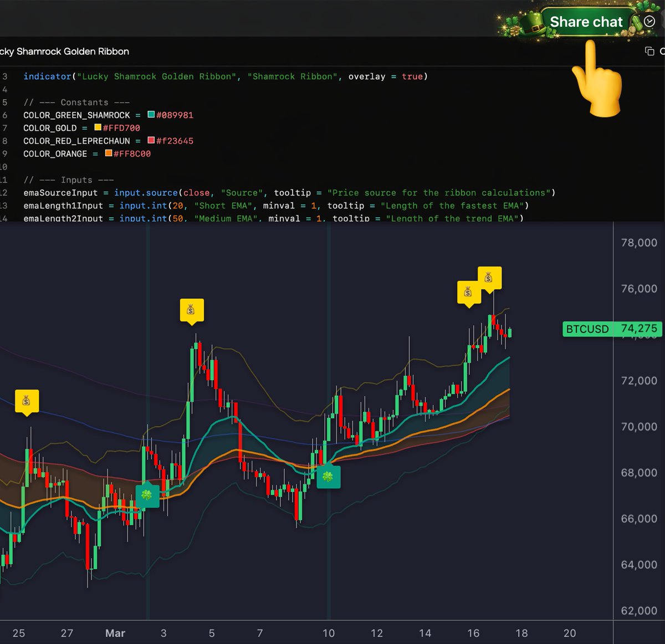This screenshot has width=665, height=644.
Task: Select the green #089981 color swatch
Action: coord(150,115)
